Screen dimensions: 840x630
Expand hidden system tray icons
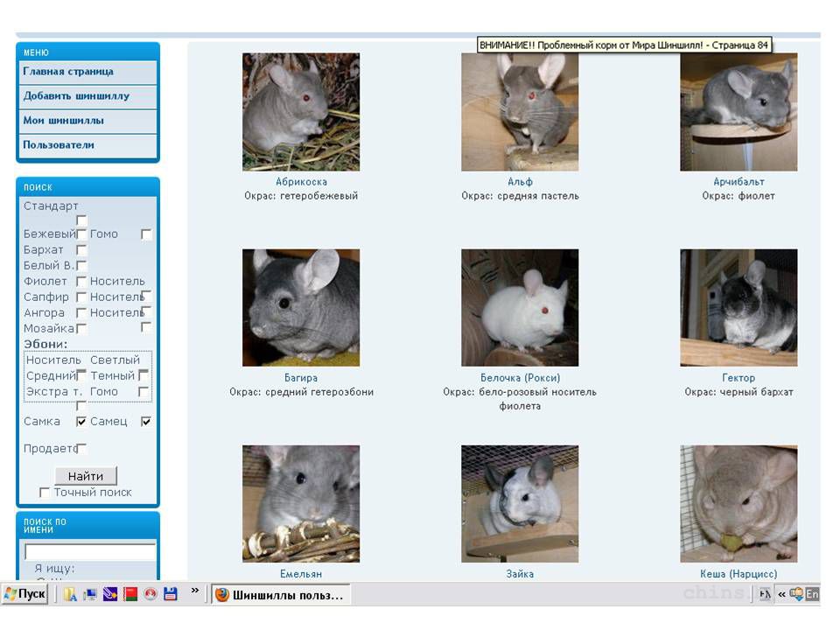[781, 594]
